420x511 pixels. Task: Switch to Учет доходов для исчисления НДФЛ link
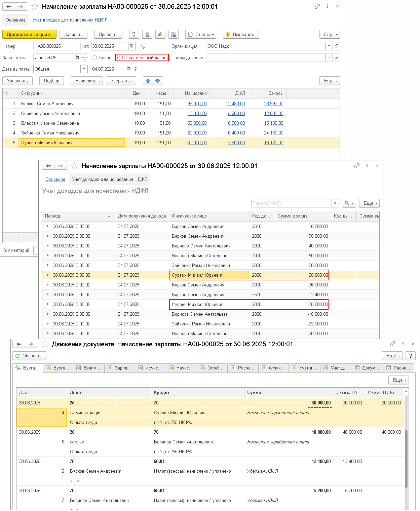[x=70, y=20]
